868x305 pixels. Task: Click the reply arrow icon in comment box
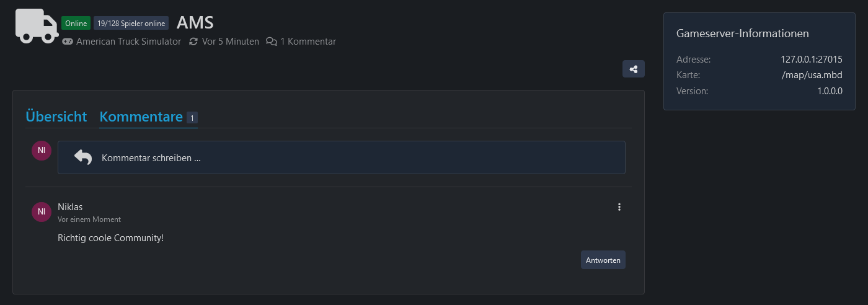click(82, 157)
